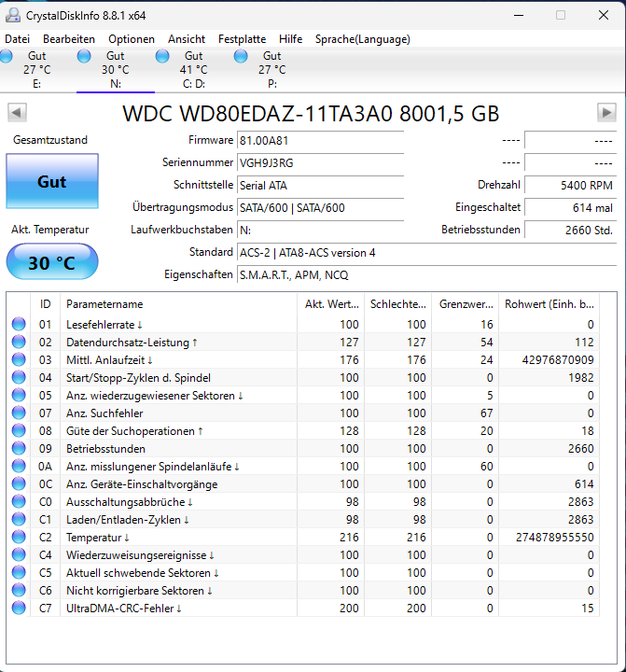Image resolution: width=626 pixels, height=672 pixels.
Task: Click the Betriebsstunden value 2660 Std.
Action: (571, 231)
